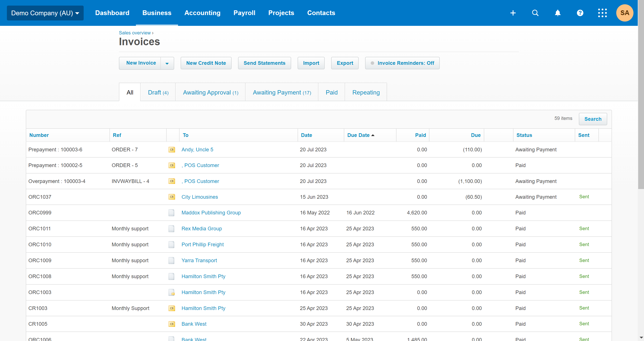
Task: Click credit note icon in CR1003 row
Action: (172, 308)
